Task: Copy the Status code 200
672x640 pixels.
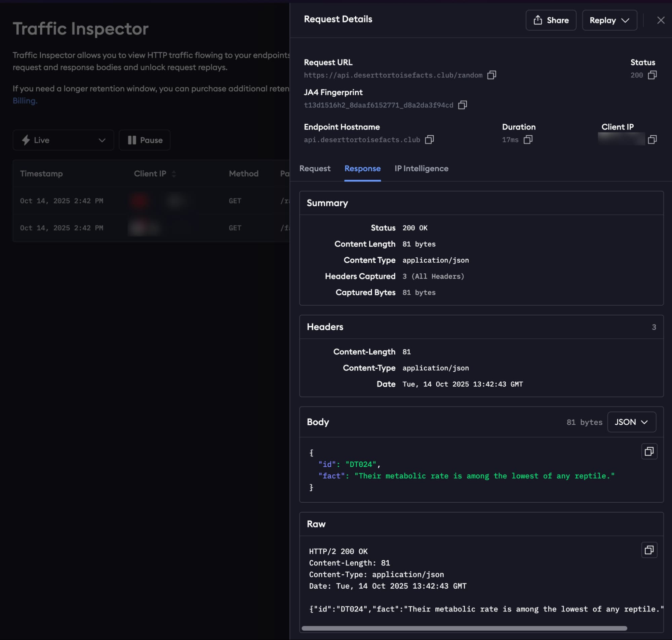Action: [x=652, y=75]
